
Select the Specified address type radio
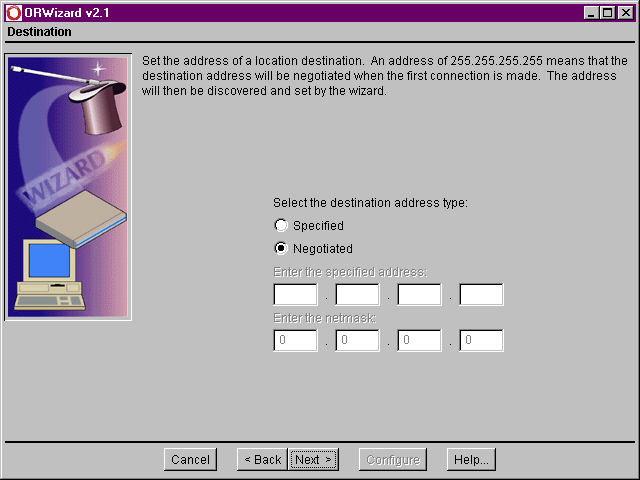click(x=281, y=226)
